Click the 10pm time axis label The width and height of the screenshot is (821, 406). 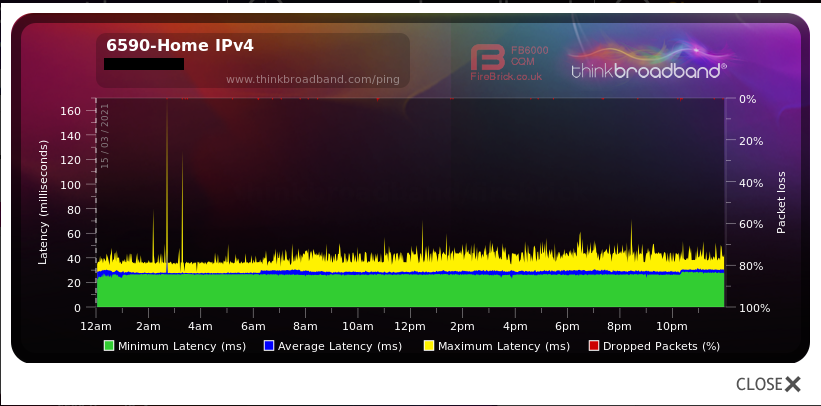click(672, 326)
